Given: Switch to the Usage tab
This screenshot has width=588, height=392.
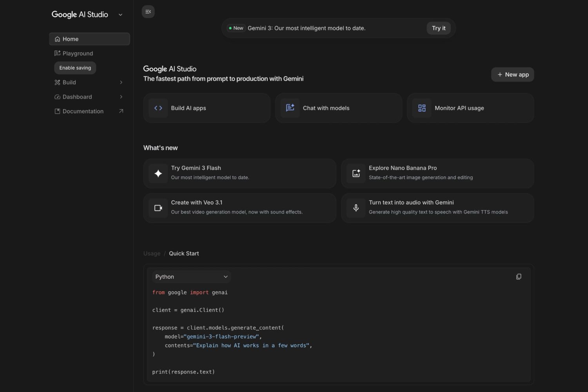Looking at the screenshot, I should pyautogui.click(x=152, y=253).
